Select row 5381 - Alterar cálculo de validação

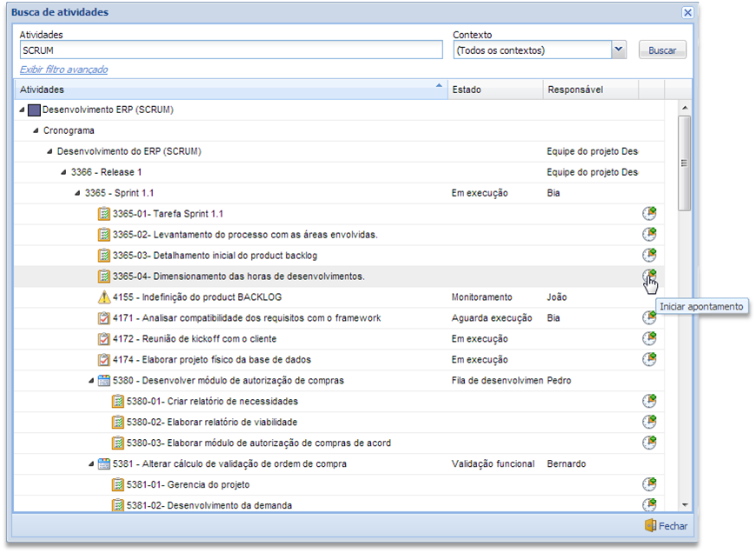pos(339,463)
